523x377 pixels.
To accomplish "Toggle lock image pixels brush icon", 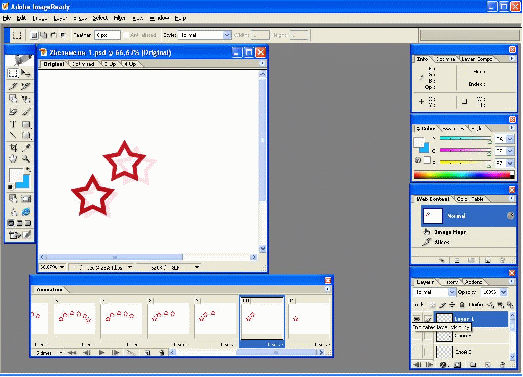I will [x=443, y=305].
